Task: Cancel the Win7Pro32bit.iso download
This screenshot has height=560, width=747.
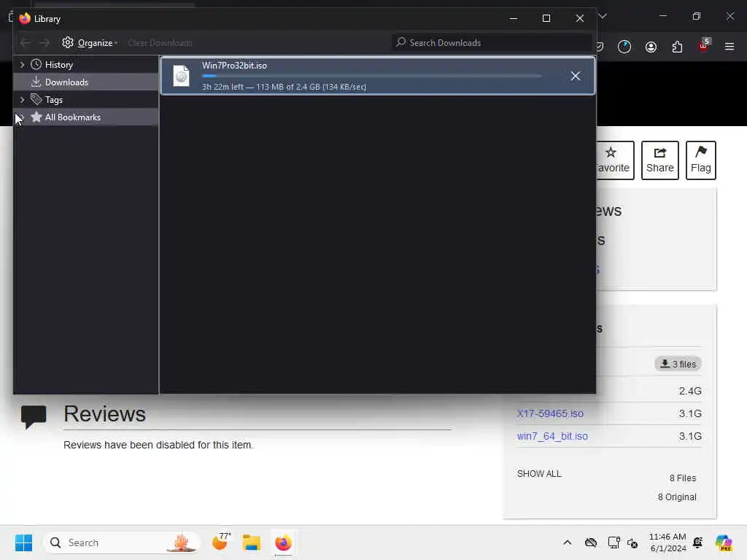Action: (576, 76)
